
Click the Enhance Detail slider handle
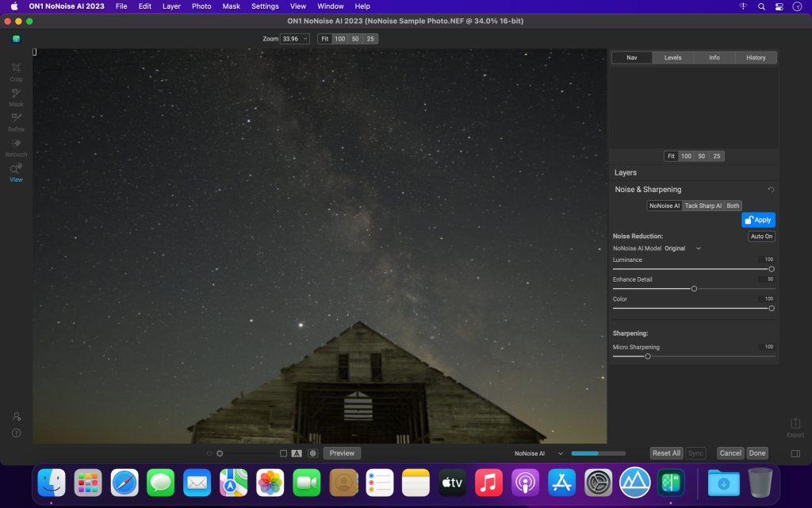(694, 289)
